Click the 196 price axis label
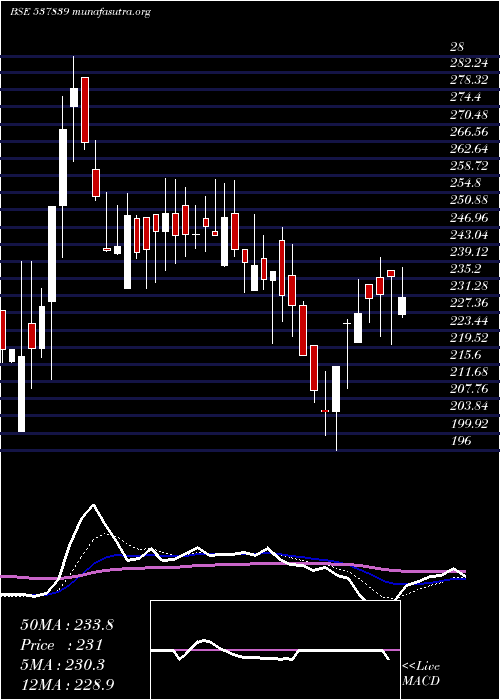The width and height of the screenshot is (500, 700). (460, 441)
